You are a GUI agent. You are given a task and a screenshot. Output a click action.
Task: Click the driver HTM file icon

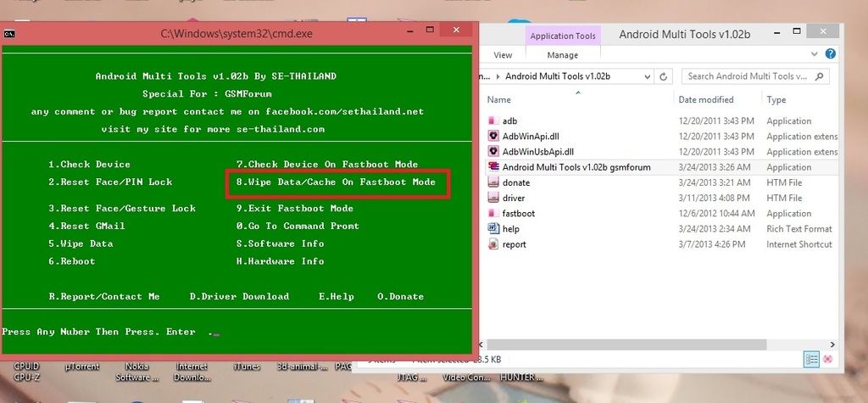tap(493, 198)
